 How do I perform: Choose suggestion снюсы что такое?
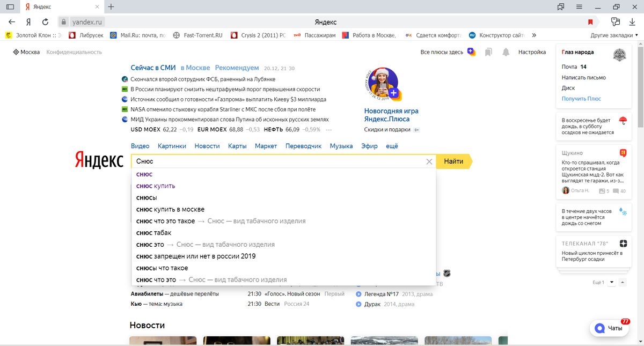coord(283,268)
